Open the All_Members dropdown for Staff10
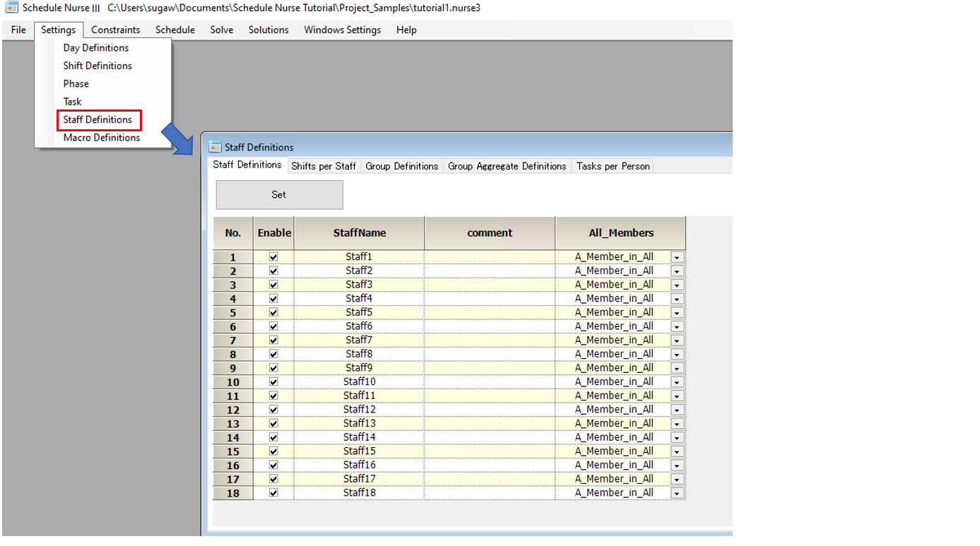 (677, 382)
